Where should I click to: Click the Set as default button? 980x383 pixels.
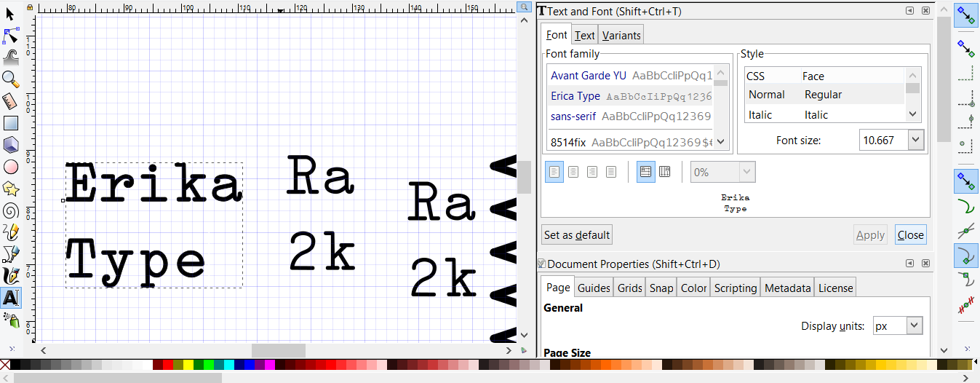click(x=577, y=234)
